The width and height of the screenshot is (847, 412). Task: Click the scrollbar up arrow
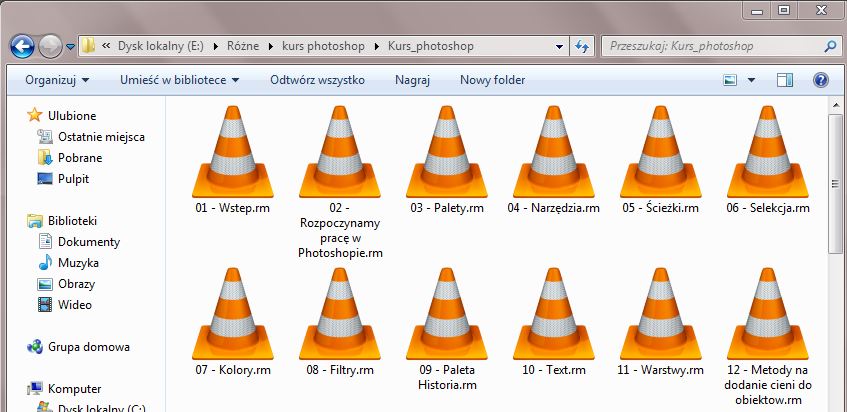pyautogui.click(x=835, y=105)
